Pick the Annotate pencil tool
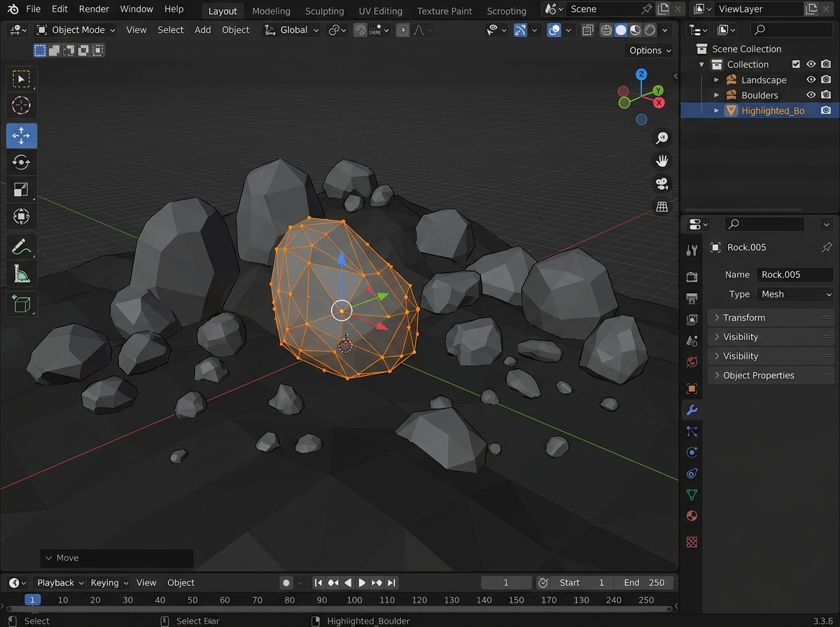The image size is (840, 627). coord(22,247)
